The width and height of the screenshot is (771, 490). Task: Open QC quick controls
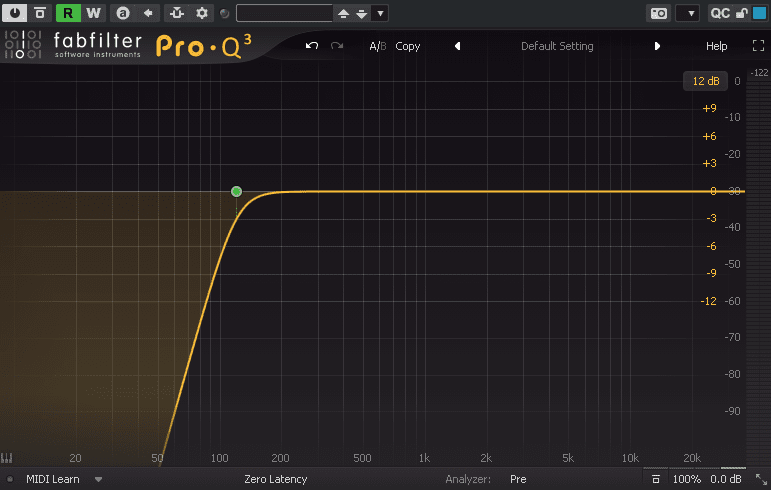point(720,13)
